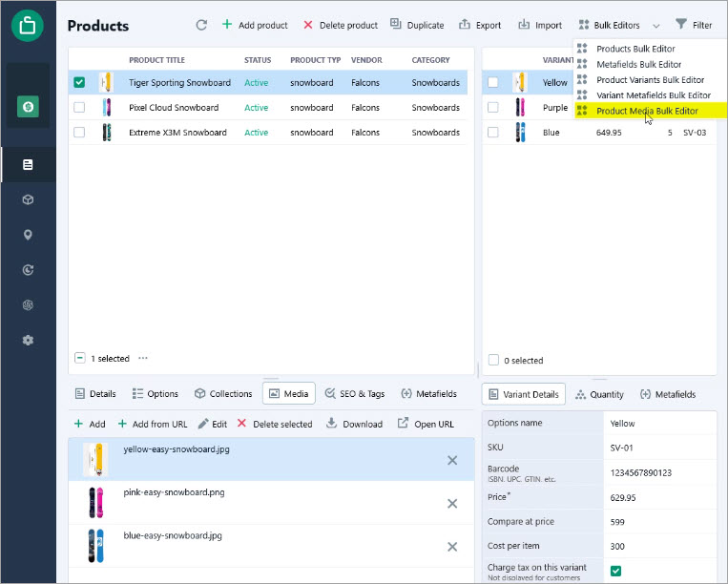Remove blue-easy-snowboard.jpg with its X
Image resolution: width=728 pixels, height=584 pixels.
pyautogui.click(x=452, y=547)
